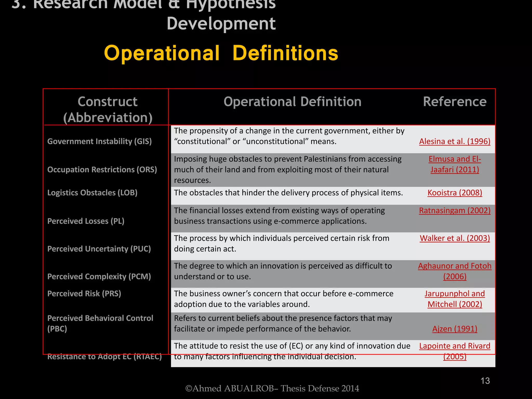Select the Perceived Complexity (PCM) cell
Viewport: 532px width, 399px height.
click(x=99, y=277)
